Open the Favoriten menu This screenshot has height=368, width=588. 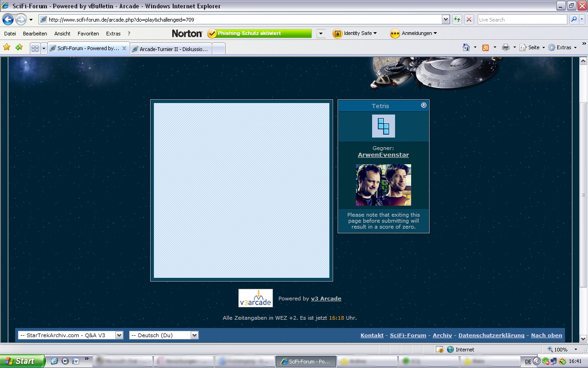point(88,34)
